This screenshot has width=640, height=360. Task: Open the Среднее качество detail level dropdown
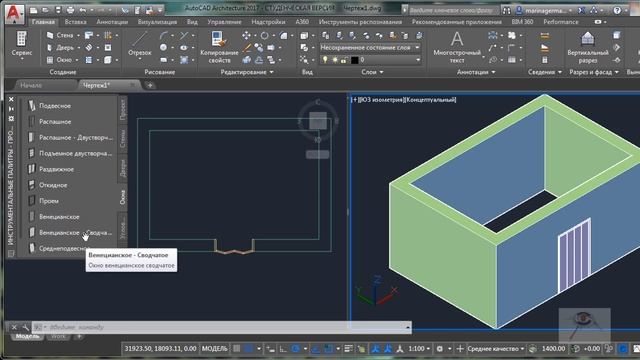[496, 349]
